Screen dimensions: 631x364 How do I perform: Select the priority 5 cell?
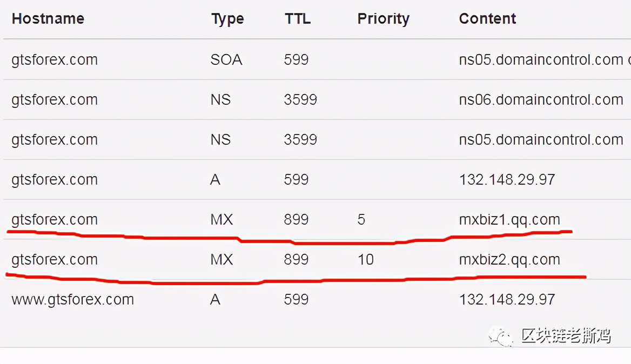coord(361,220)
